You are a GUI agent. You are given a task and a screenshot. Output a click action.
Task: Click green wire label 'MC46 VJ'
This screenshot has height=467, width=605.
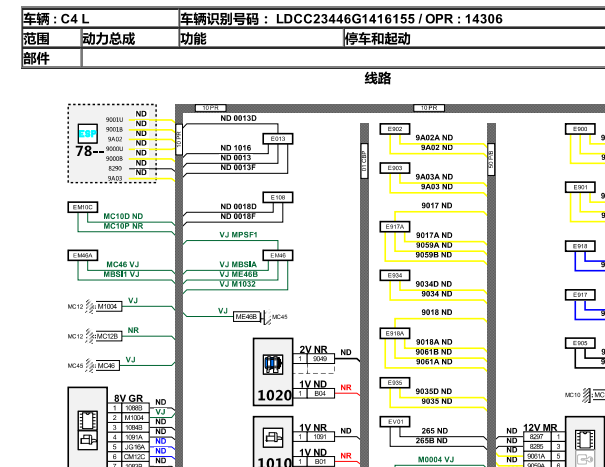[x=123, y=264]
